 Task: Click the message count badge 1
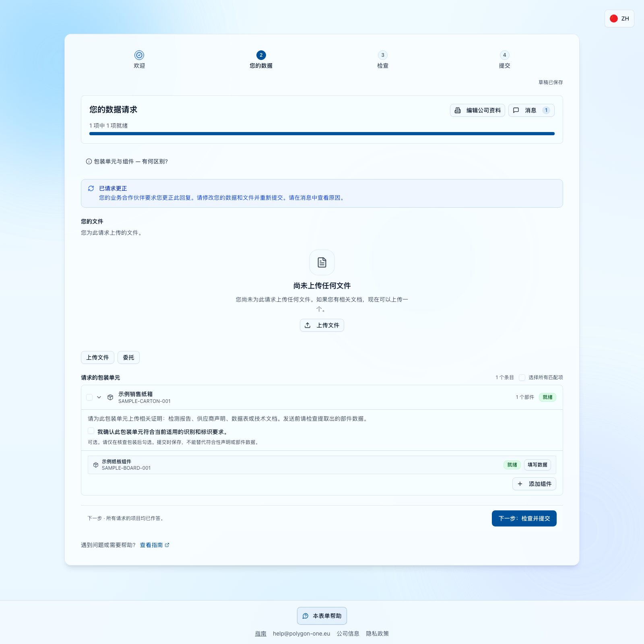coord(546,110)
